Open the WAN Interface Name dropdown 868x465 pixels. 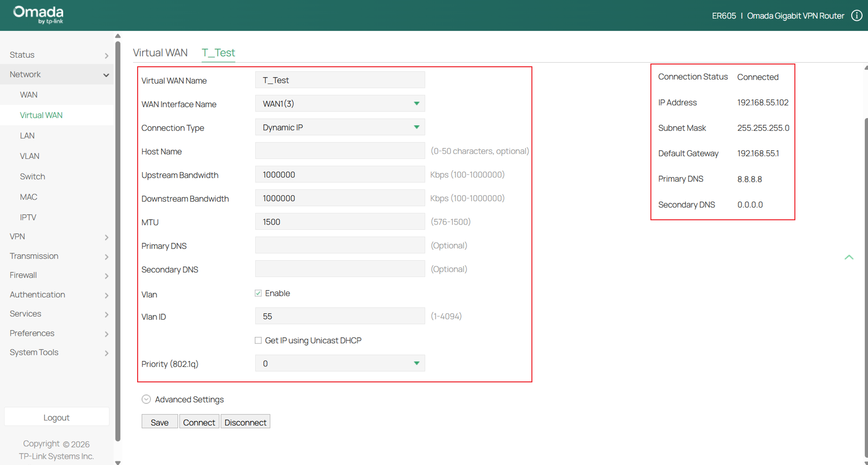tap(340, 103)
